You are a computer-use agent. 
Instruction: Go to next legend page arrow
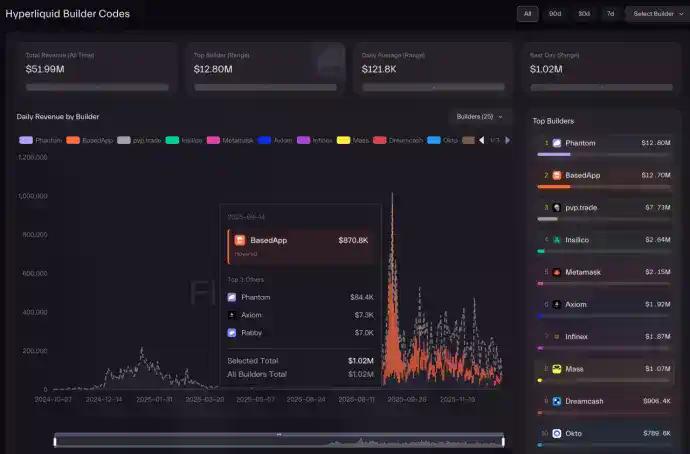pos(508,140)
